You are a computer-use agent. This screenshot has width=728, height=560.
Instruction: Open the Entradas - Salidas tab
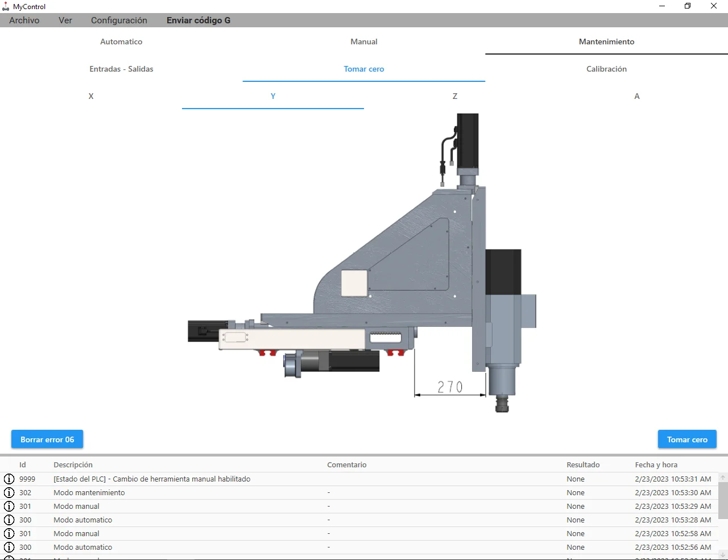[x=121, y=69]
